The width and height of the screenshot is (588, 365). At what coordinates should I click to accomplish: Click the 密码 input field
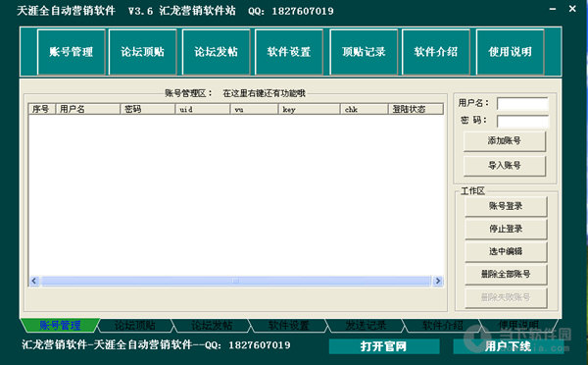point(522,122)
